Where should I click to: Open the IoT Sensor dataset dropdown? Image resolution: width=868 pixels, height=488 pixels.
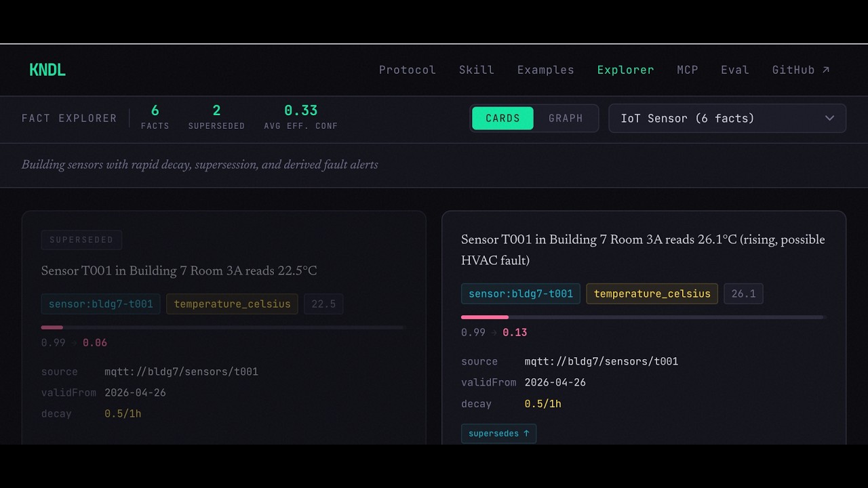click(x=727, y=118)
